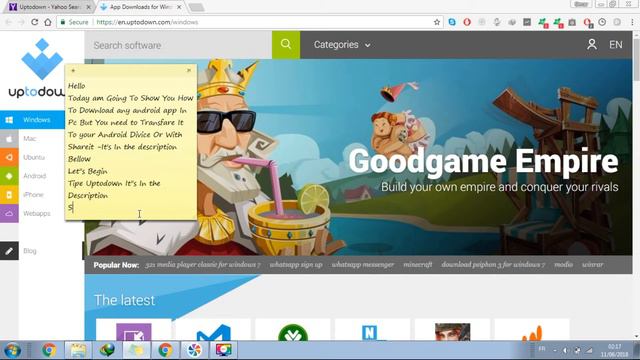Open the blue N app thumbnail in The latest
Image resolution: width=640 pixels, height=360 pixels.
tap(371, 332)
